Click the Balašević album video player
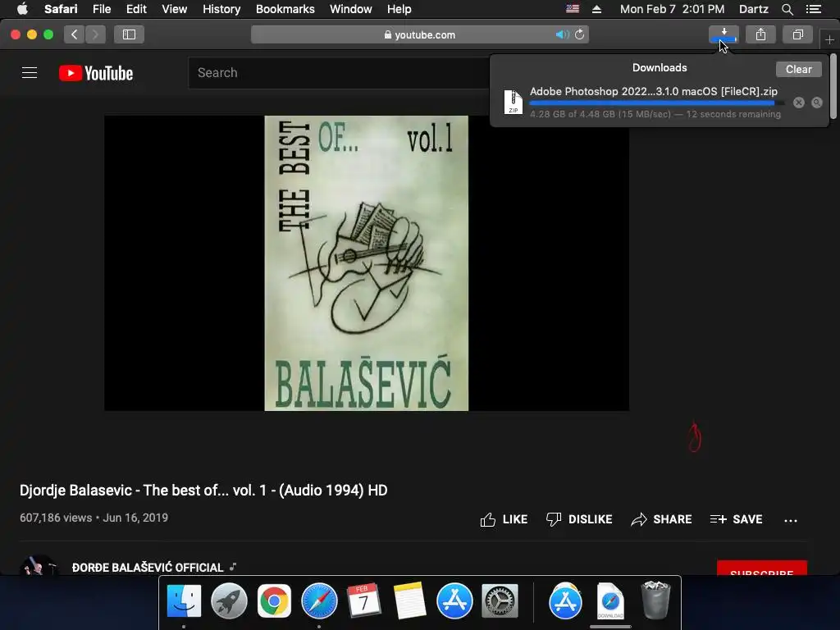Viewport: 840px width, 630px height. [x=367, y=263]
